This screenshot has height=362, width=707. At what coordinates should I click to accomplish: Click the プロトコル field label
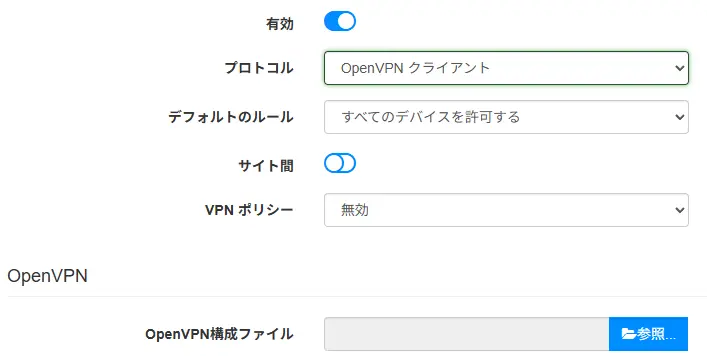[259, 68]
